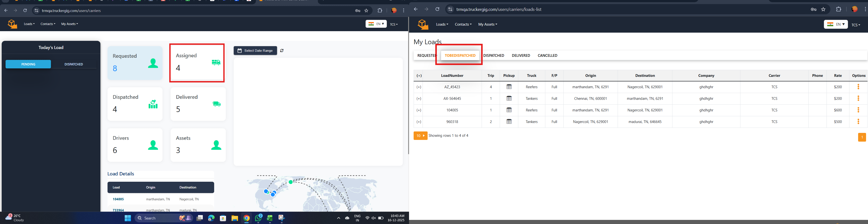
Task: Open Contacts menu in loads-list window
Action: pyautogui.click(x=463, y=24)
